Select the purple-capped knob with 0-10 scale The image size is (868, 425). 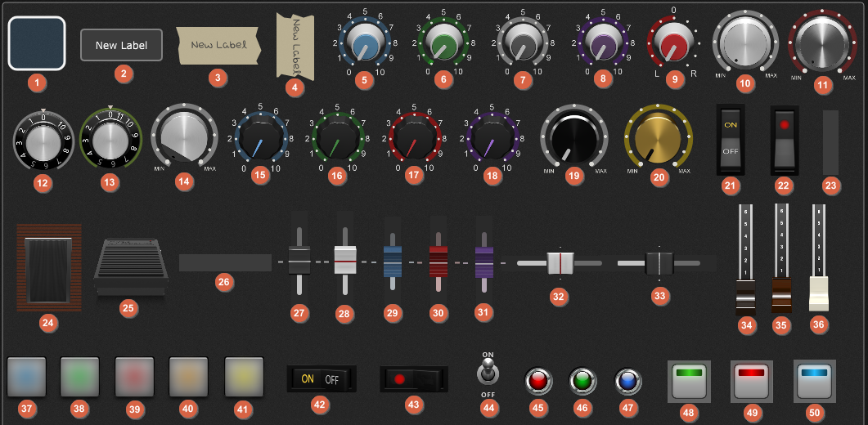click(602, 43)
